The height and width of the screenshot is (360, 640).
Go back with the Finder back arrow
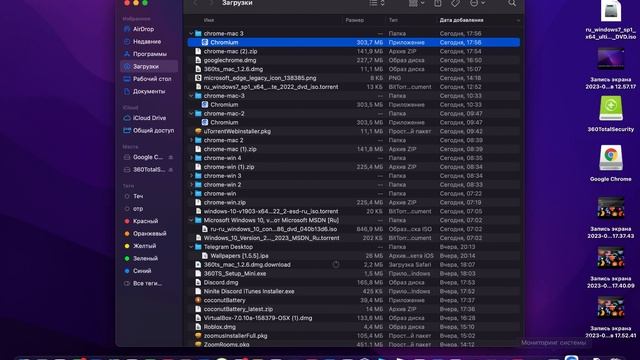195,3
